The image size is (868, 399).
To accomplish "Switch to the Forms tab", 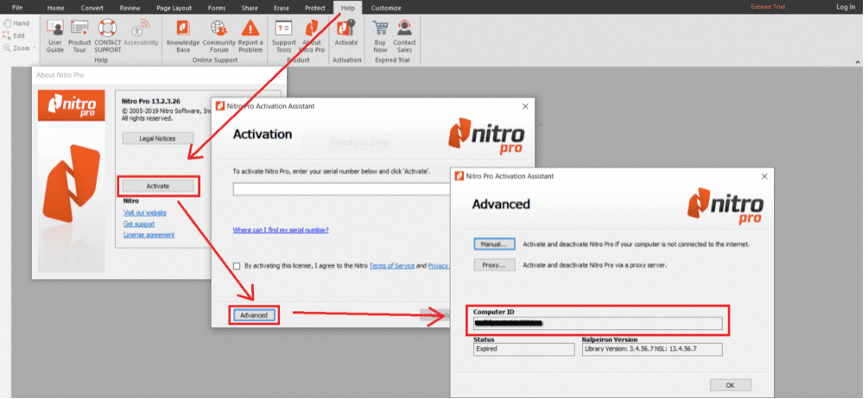I will click(x=217, y=8).
